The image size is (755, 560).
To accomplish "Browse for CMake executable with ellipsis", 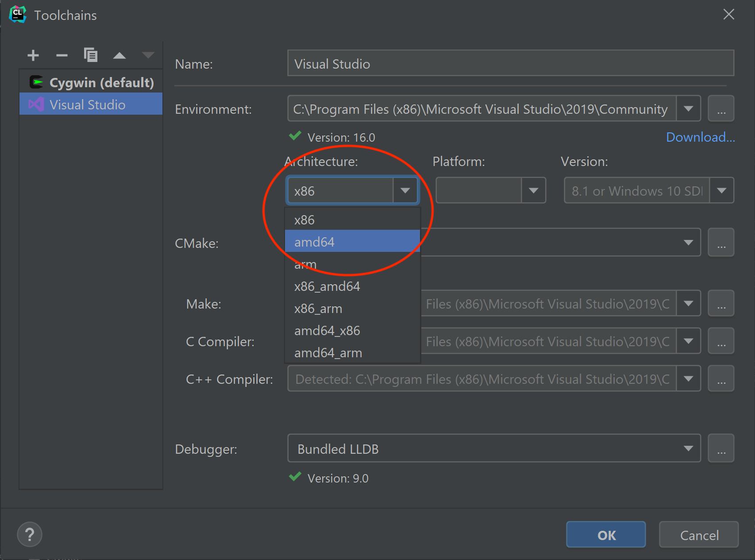I will coord(721,242).
